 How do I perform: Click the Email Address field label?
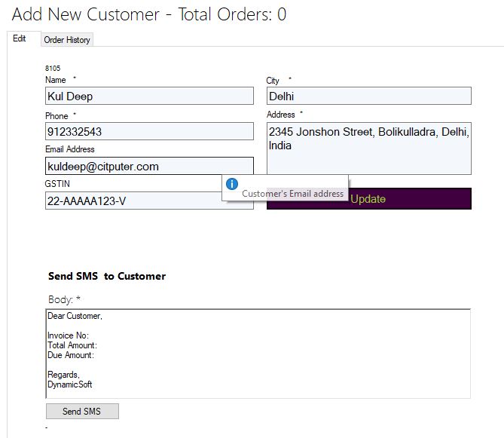coord(70,149)
